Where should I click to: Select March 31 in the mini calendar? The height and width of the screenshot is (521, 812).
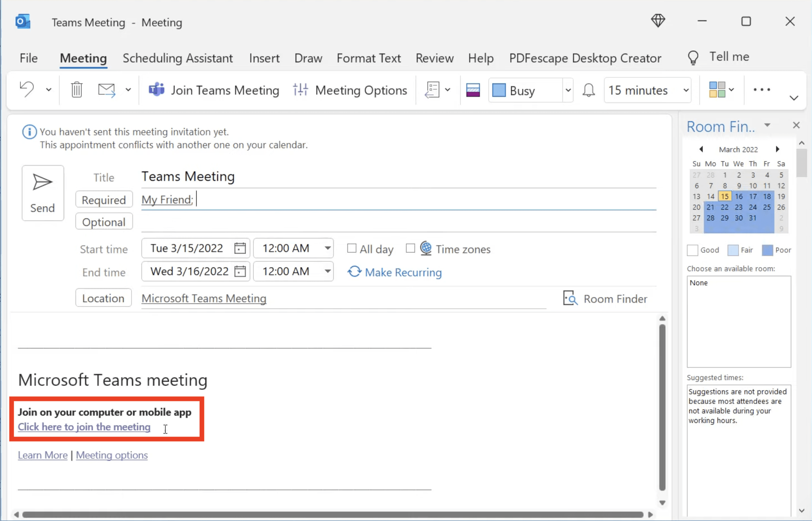753,218
